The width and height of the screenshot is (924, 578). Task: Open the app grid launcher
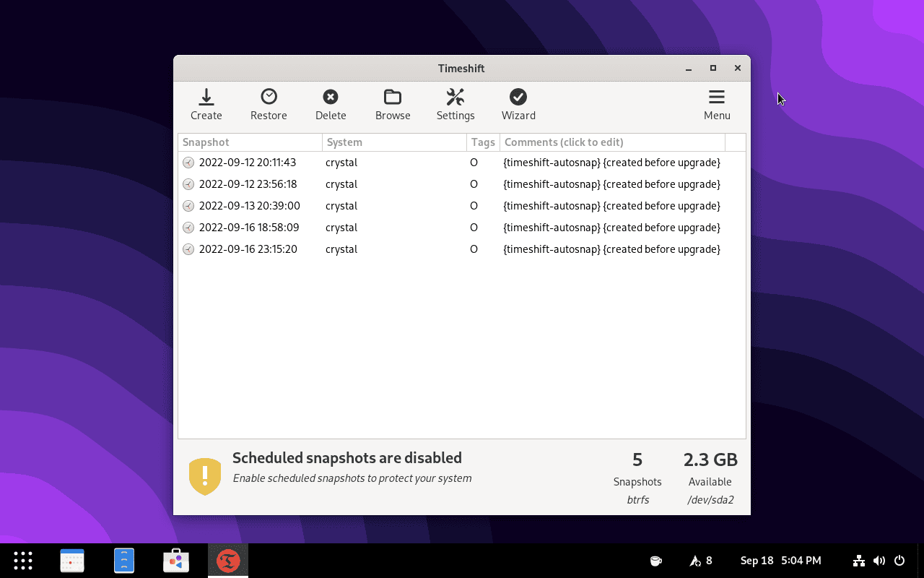tap(23, 561)
